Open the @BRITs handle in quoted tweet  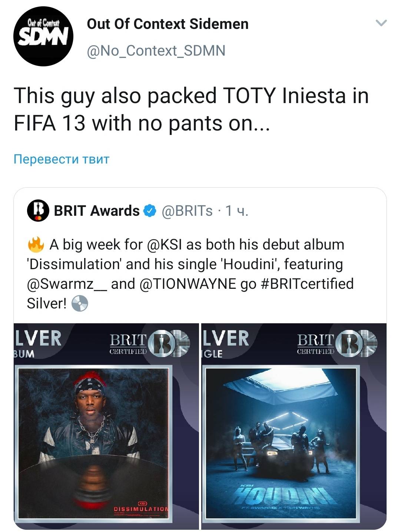pyautogui.click(x=187, y=211)
